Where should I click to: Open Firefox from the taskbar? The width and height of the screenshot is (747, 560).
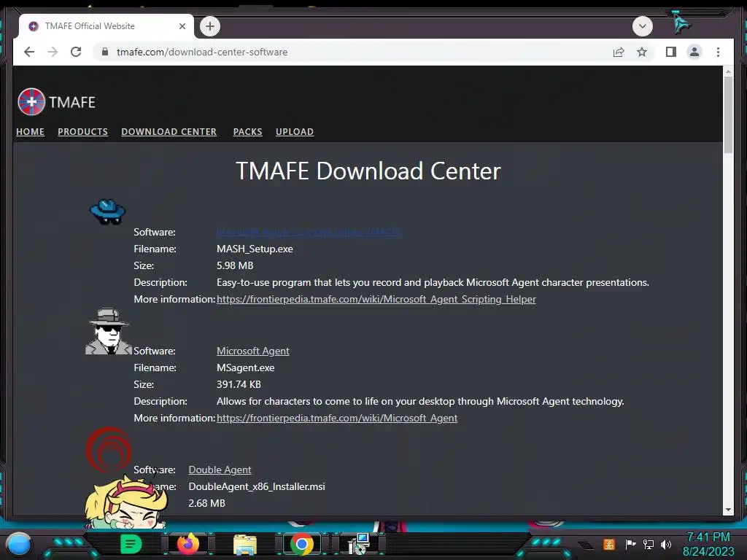tap(188, 544)
